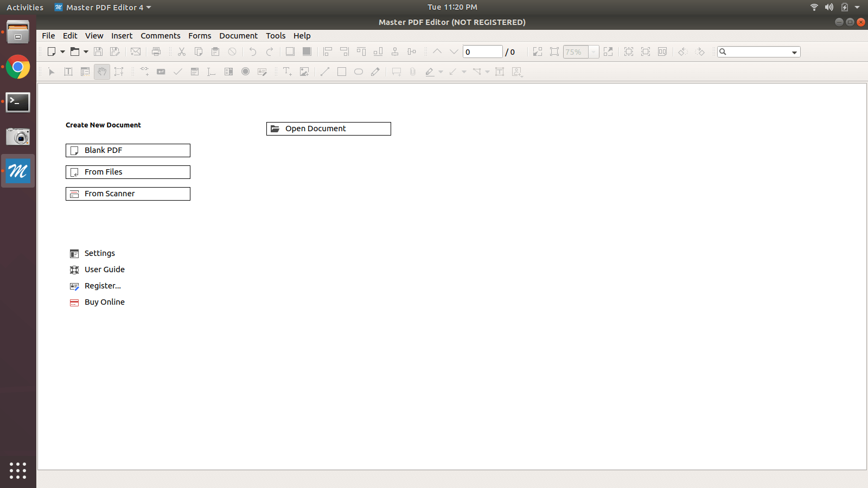Click the Print icon in the toolbar
Screen dimensions: 868x488
point(156,52)
